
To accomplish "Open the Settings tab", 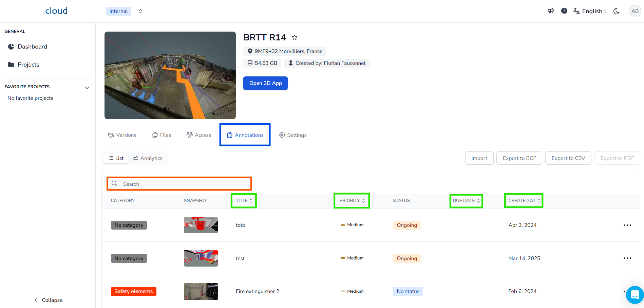I will [x=293, y=135].
